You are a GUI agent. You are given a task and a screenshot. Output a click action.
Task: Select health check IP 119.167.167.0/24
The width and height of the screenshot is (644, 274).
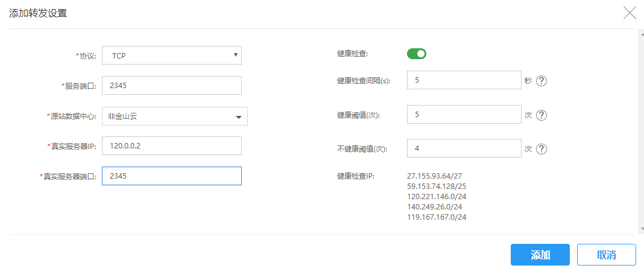pos(437,217)
